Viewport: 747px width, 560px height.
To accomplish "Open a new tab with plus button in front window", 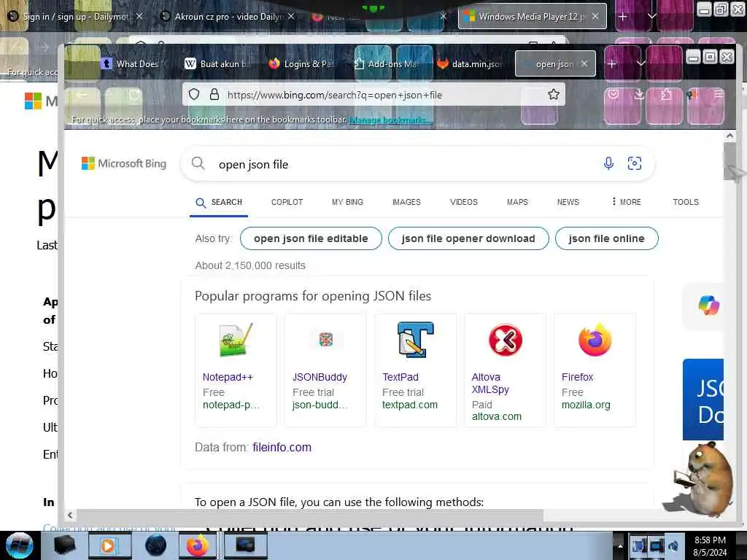I will coord(612,63).
